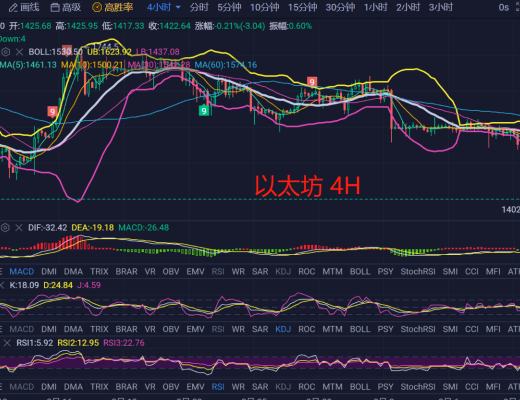This screenshot has width=520, height=400.
Task: Click the D:24.84 value label
Action: [x=58, y=285]
